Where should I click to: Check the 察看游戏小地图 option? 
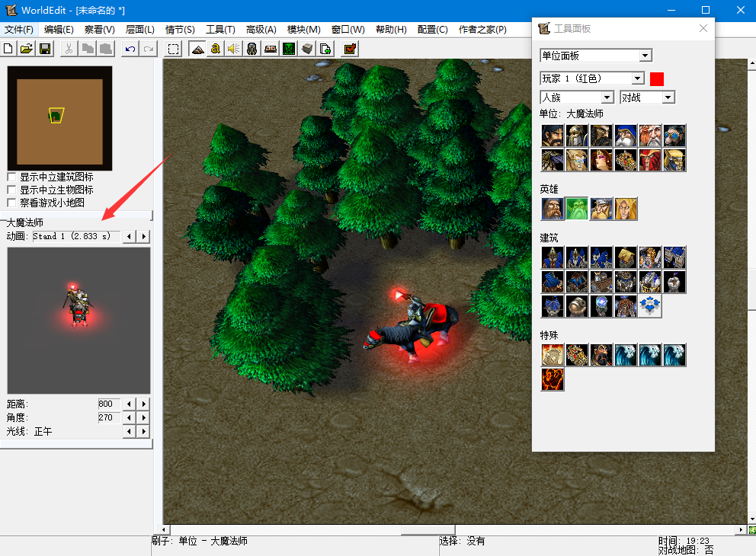(11, 203)
